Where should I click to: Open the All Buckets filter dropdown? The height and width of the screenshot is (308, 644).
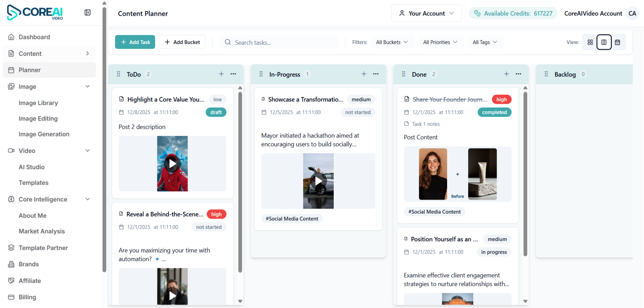[392, 42]
